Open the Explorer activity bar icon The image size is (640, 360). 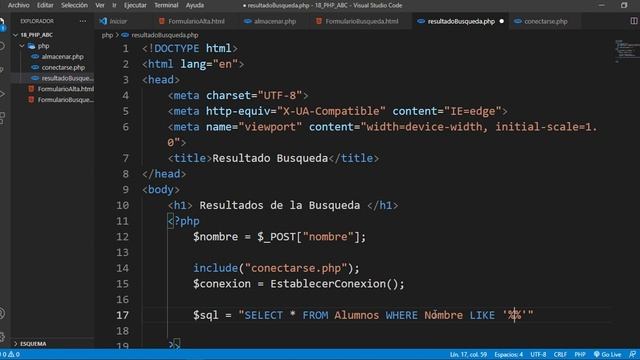tap(2, 24)
